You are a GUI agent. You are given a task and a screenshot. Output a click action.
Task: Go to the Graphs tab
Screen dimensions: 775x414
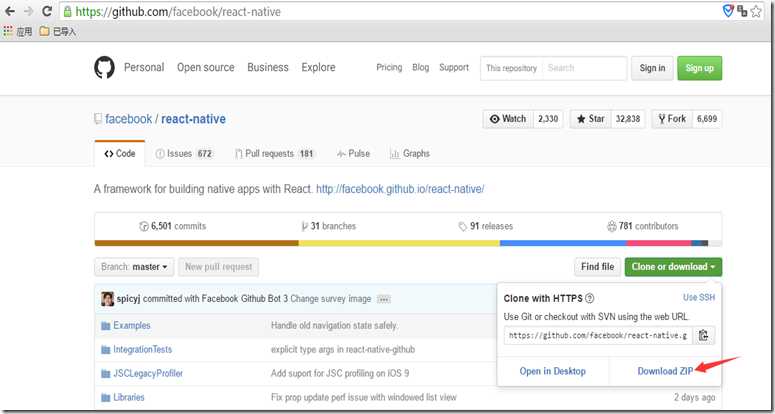(410, 154)
